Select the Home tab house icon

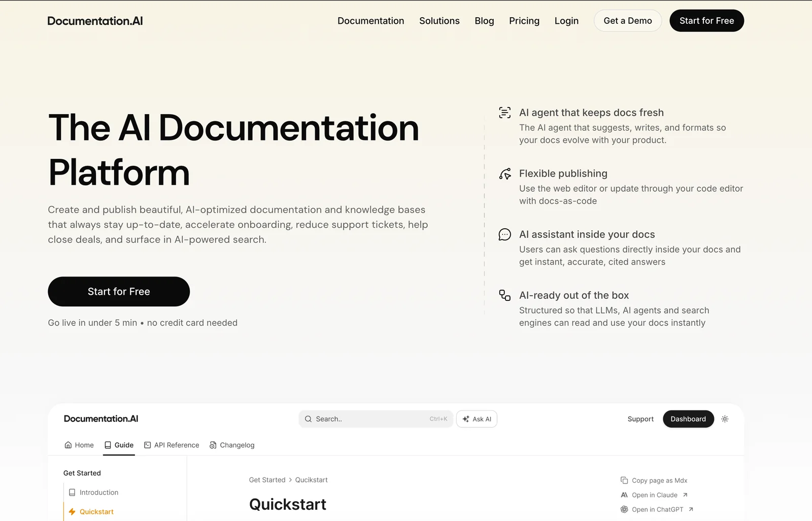tap(70, 445)
